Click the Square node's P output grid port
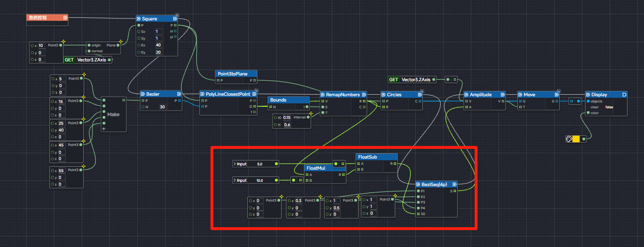The image size is (644, 247). (x=175, y=25)
